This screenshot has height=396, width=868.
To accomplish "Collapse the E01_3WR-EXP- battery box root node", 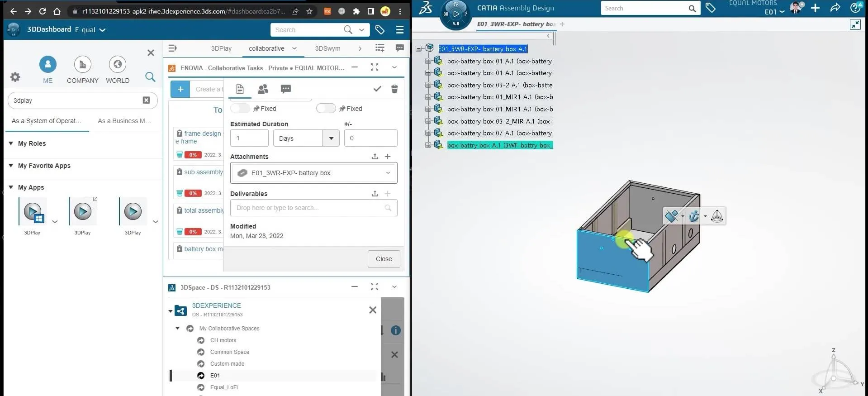I will (418, 48).
